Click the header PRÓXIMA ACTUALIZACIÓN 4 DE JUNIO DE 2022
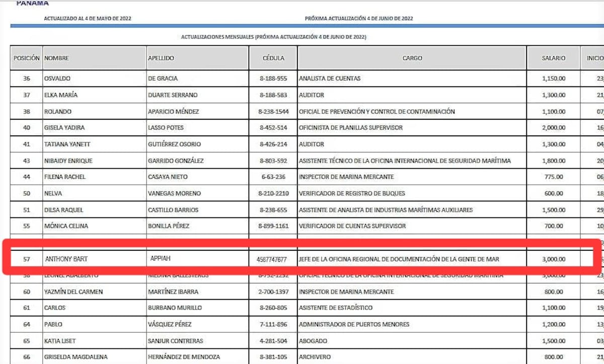The height and width of the screenshot is (364, 604). pyautogui.click(x=358, y=18)
